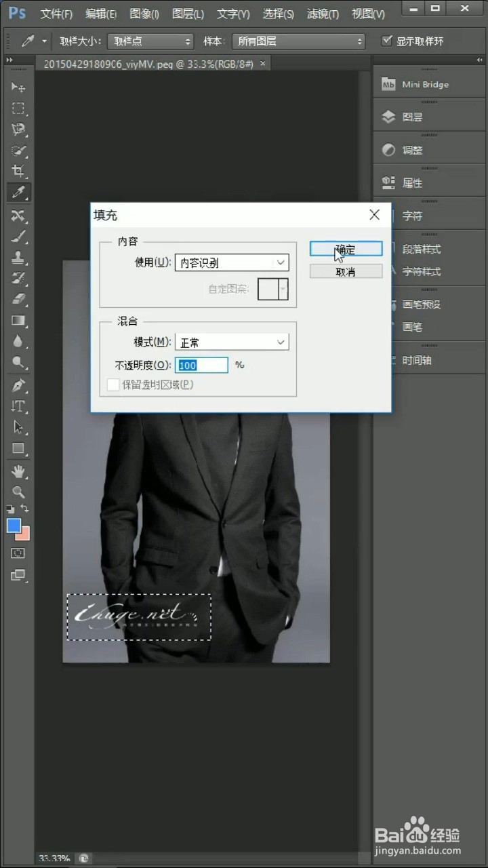Click 取消 to cancel the fill
Screen dimensions: 488x868
coord(346,271)
